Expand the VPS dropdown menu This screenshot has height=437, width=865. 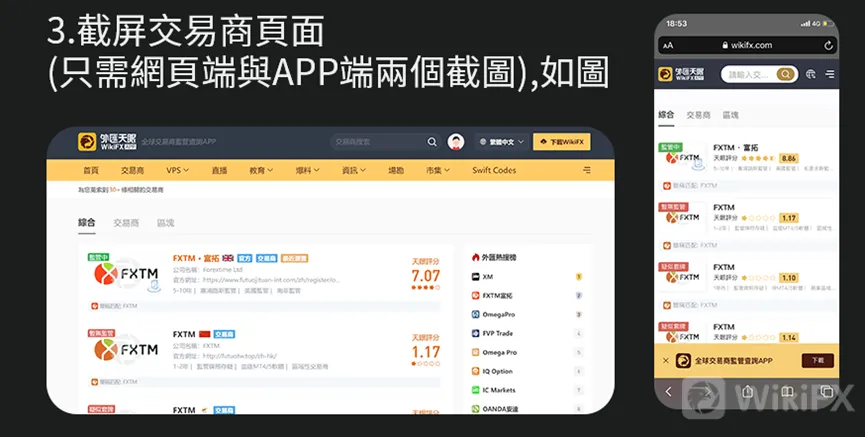point(178,170)
